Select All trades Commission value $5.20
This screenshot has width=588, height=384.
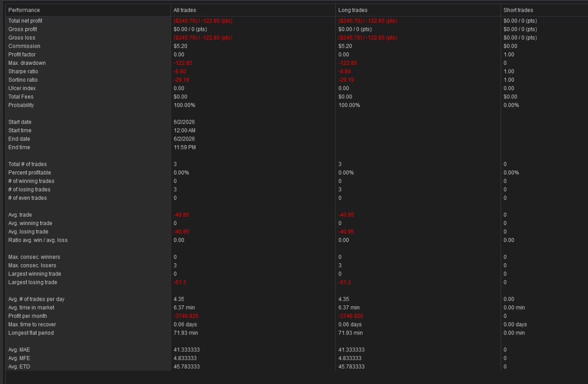pyautogui.click(x=181, y=46)
